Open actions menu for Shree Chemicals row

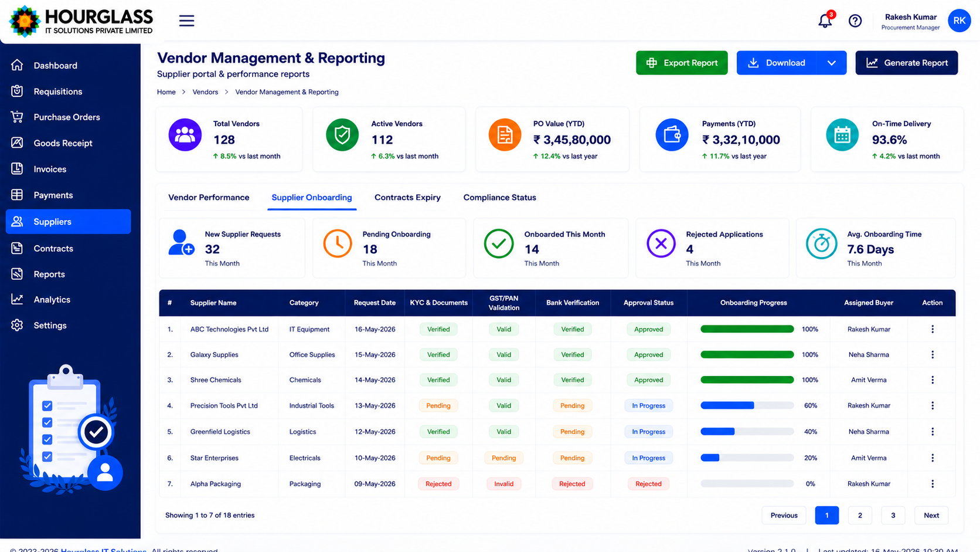click(x=933, y=380)
